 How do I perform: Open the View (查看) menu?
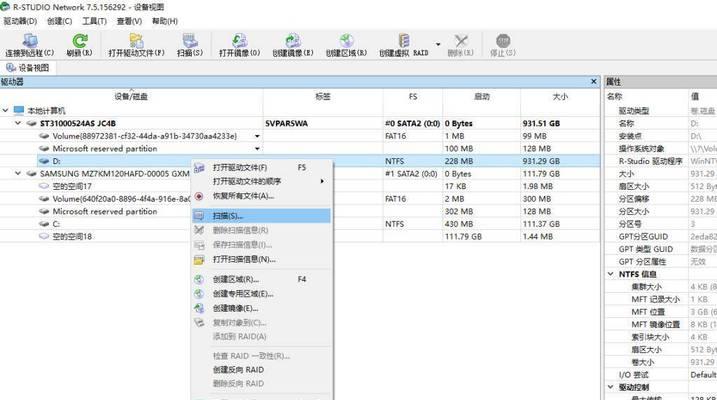point(129,21)
